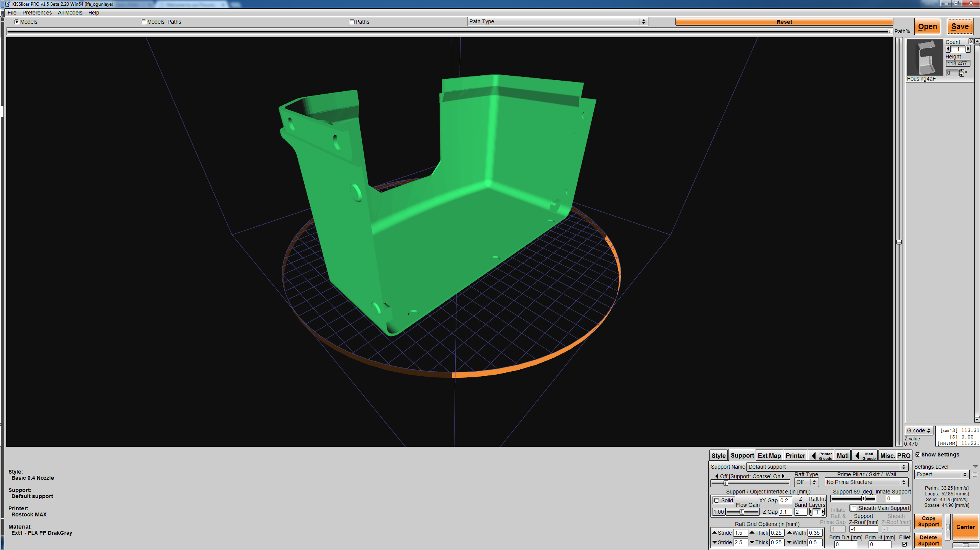980x550 pixels.
Task: Decrease model Count with left arrow
Action: pos(948,49)
